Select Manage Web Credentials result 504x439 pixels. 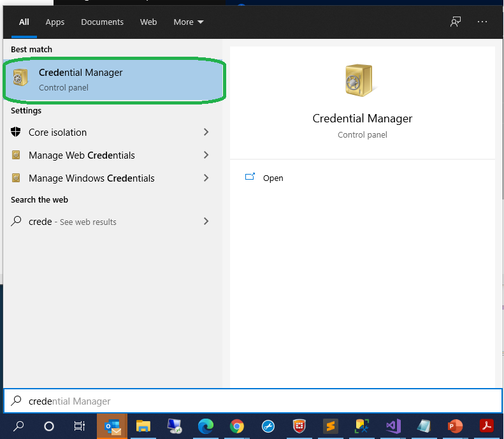coord(113,155)
